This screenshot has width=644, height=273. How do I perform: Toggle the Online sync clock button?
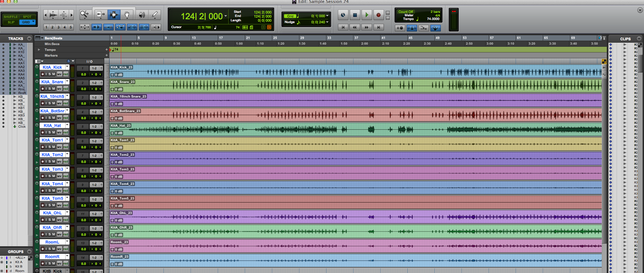(343, 15)
